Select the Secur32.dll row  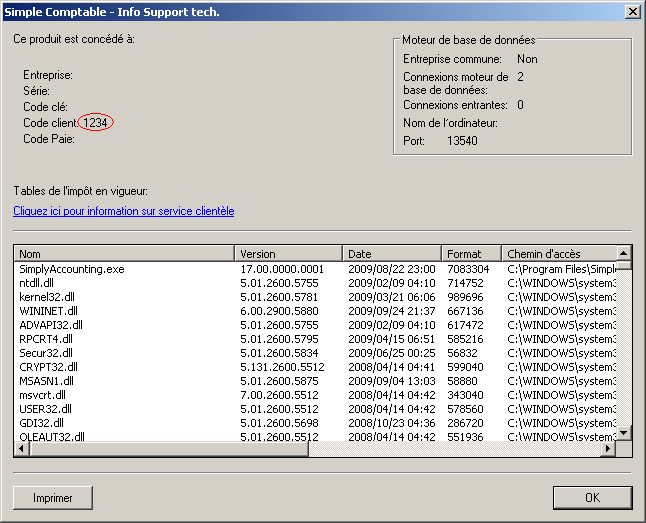point(315,353)
